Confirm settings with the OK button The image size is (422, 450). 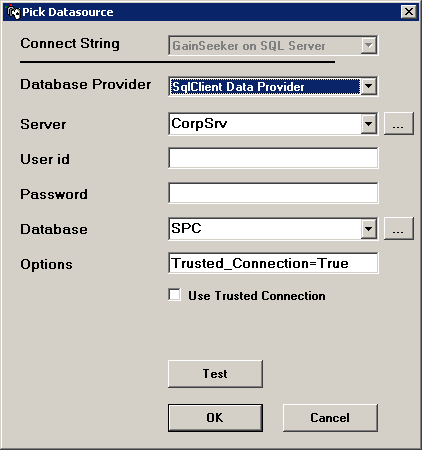[x=215, y=418]
